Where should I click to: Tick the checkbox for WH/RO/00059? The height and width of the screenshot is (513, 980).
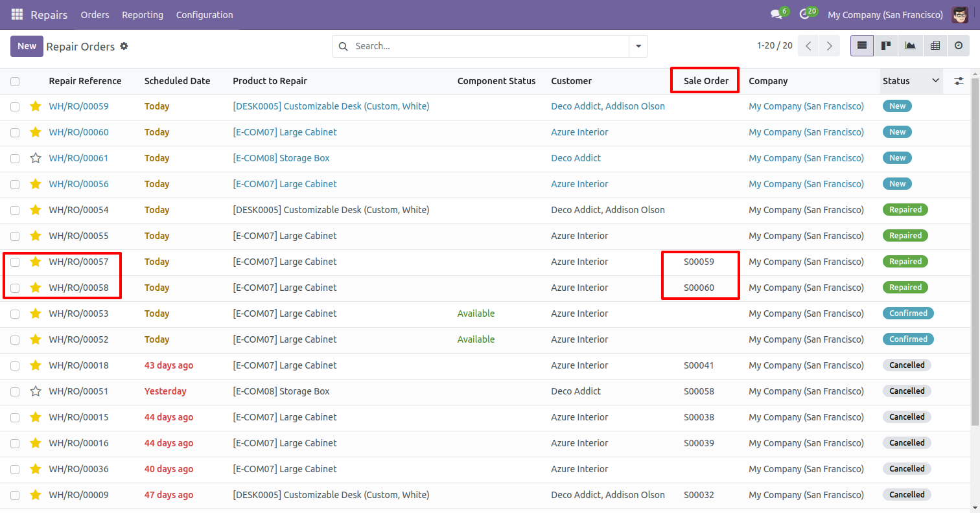coord(15,106)
